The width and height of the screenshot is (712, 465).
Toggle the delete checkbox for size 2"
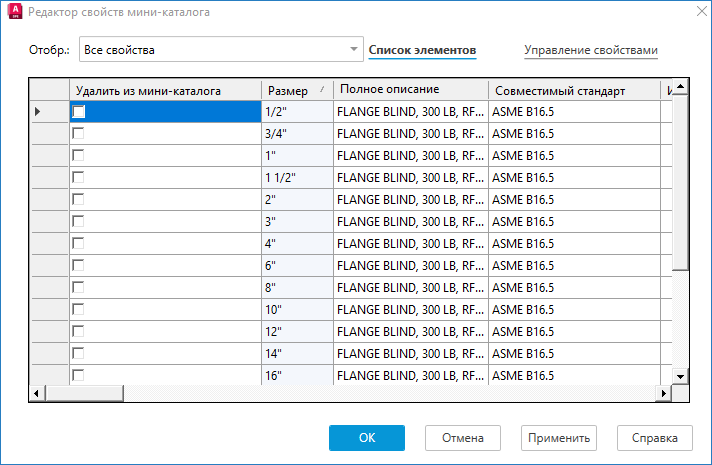pyautogui.click(x=79, y=199)
